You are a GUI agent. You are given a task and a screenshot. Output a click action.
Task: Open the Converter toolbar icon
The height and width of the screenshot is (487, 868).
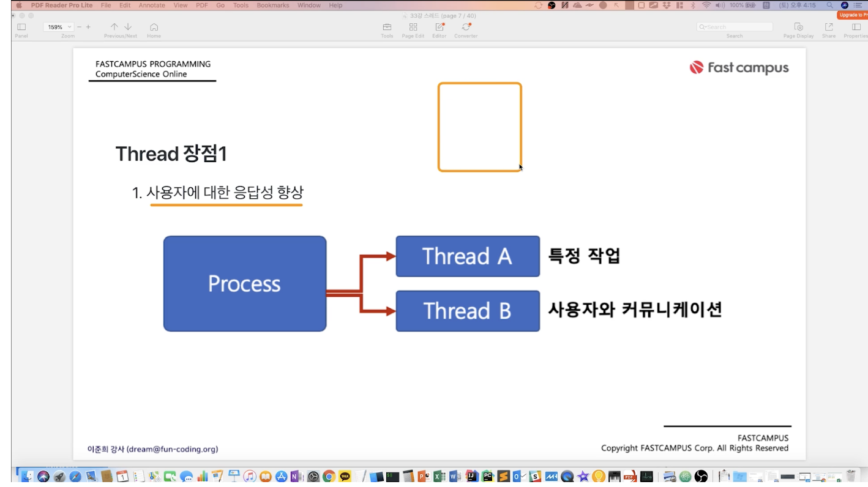click(466, 27)
